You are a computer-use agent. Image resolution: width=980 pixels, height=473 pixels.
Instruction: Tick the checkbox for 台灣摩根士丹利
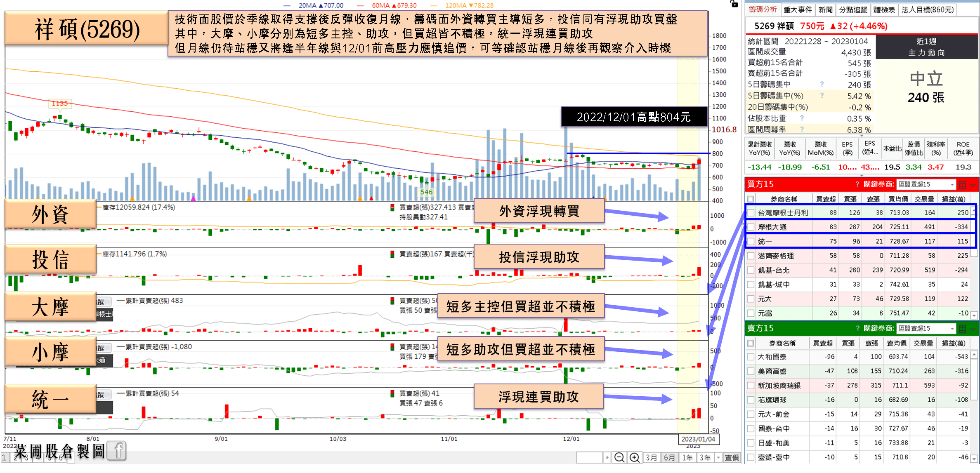click(751, 213)
